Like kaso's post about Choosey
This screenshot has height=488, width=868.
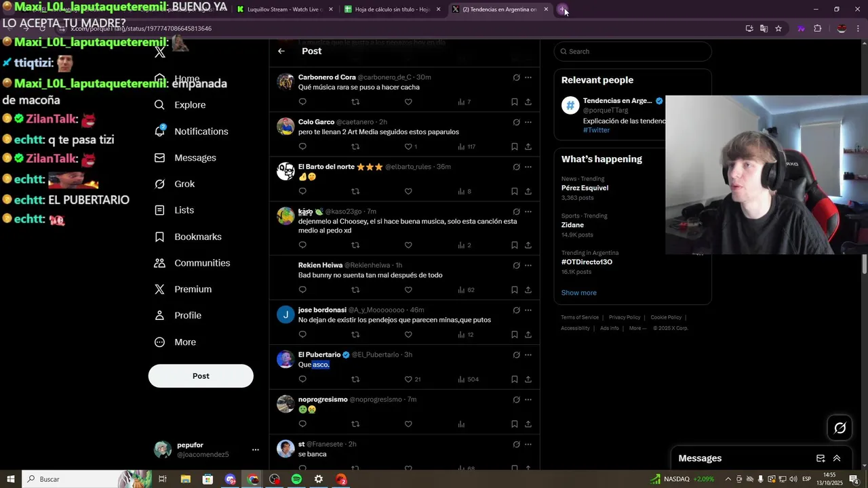tap(408, 245)
